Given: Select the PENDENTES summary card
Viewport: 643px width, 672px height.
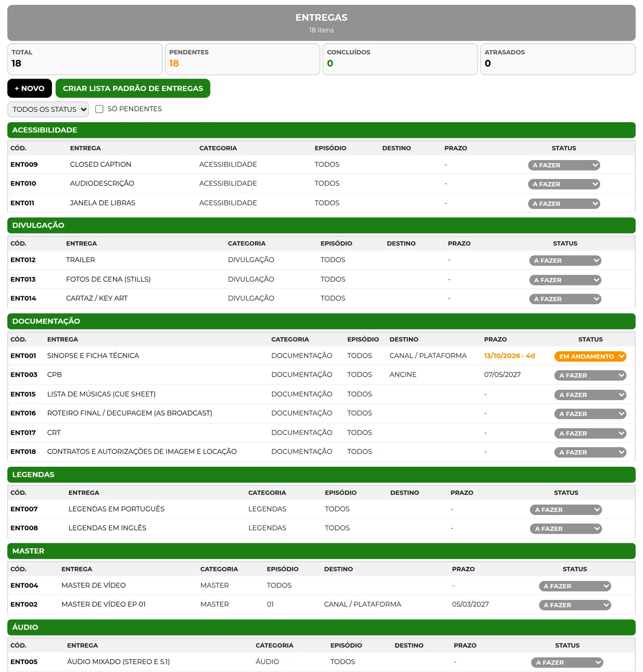Looking at the screenshot, I should 243,59.
